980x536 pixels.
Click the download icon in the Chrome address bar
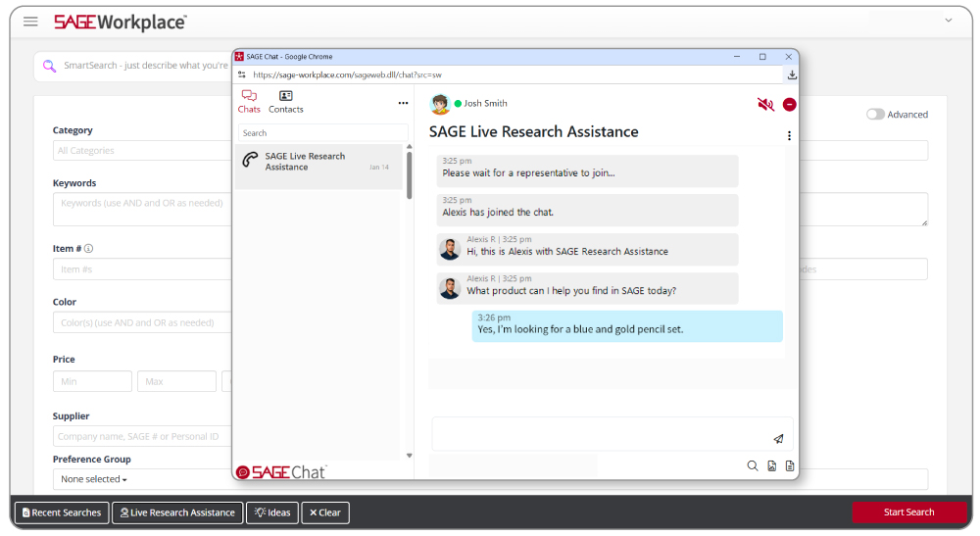[x=792, y=75]
